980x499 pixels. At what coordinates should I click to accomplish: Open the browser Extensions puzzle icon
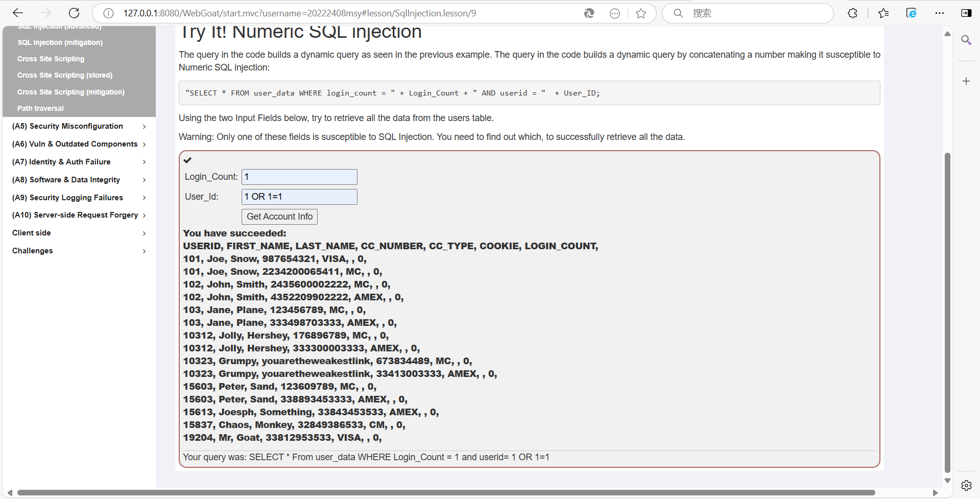[x=852, y=13]
